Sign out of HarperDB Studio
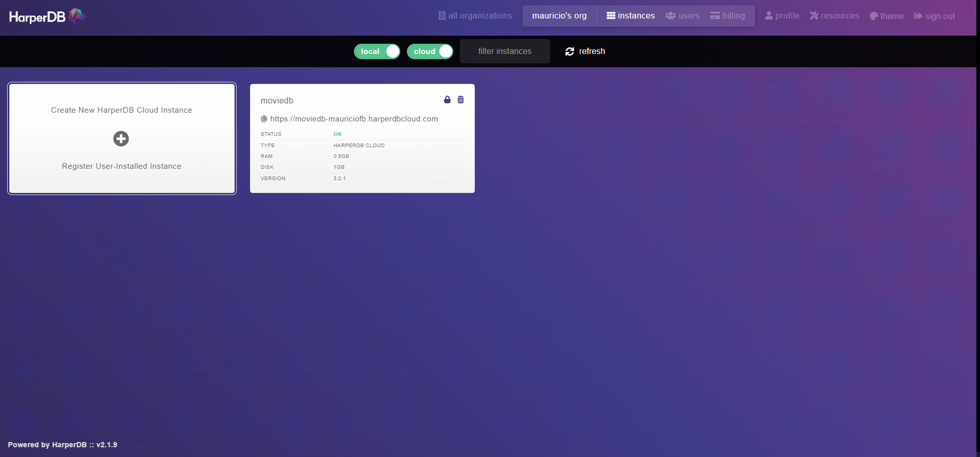This screenshot has height=457, width=980. coord(934,16)
